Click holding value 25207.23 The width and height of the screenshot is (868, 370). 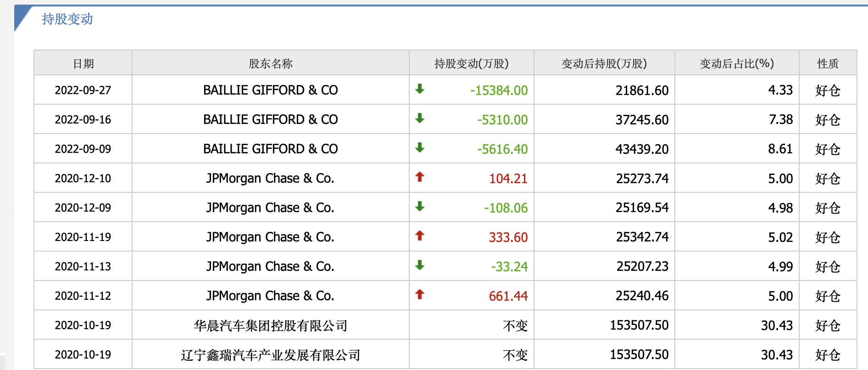click(642, 267)
